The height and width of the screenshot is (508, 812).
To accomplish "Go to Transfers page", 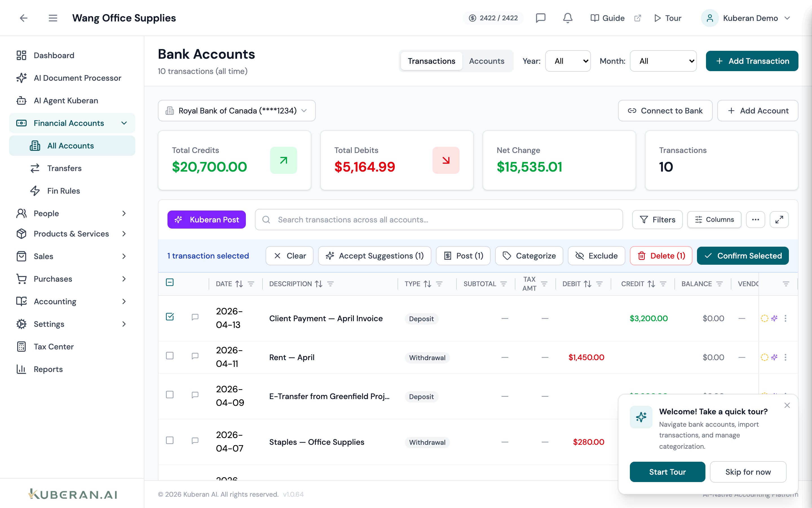I will coord(72,168).
